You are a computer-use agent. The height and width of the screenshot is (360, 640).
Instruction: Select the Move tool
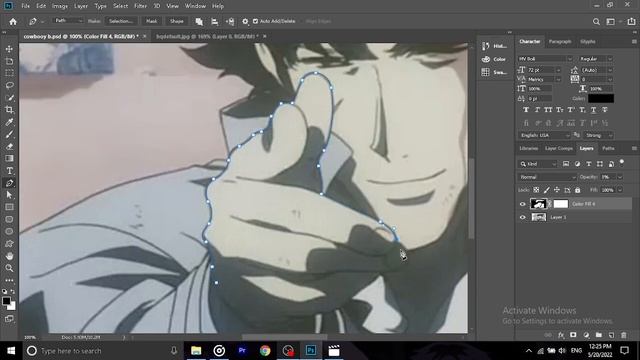9,49
